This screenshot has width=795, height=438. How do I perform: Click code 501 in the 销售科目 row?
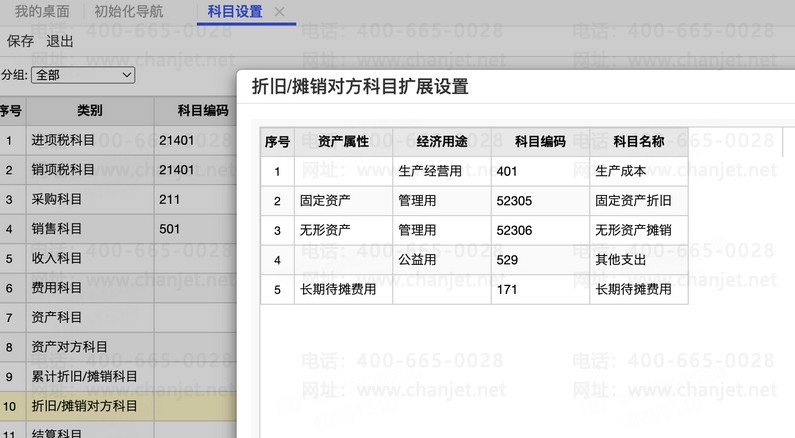click(x=169, y=229)
